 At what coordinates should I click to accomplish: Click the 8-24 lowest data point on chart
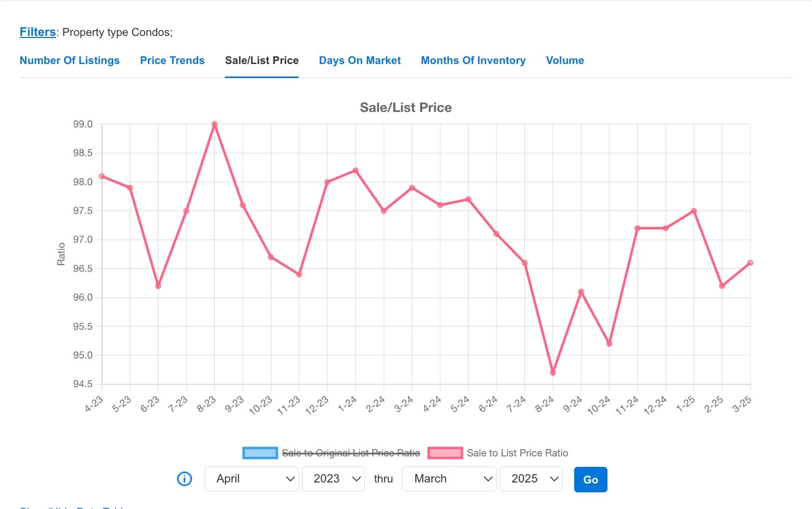point(553,373)
